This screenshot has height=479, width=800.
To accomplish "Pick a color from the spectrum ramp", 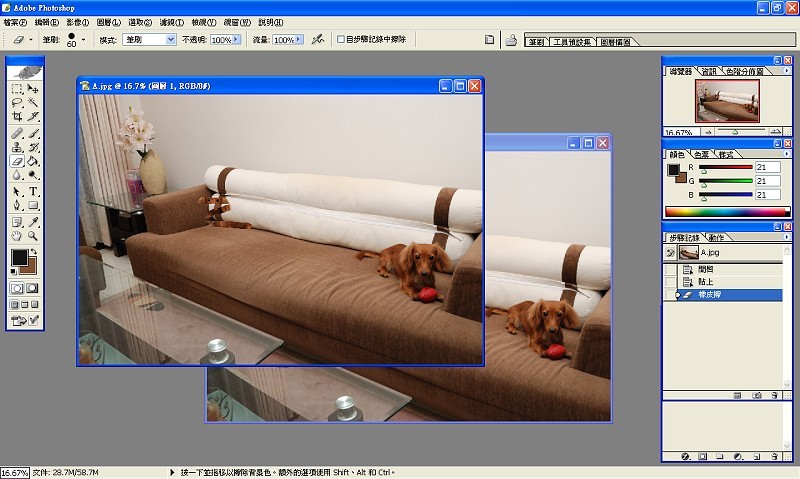I will (x=727, y=212).
